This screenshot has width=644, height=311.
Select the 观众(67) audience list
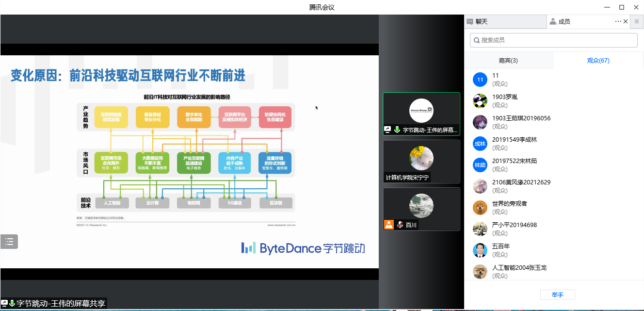coord(598,61)
